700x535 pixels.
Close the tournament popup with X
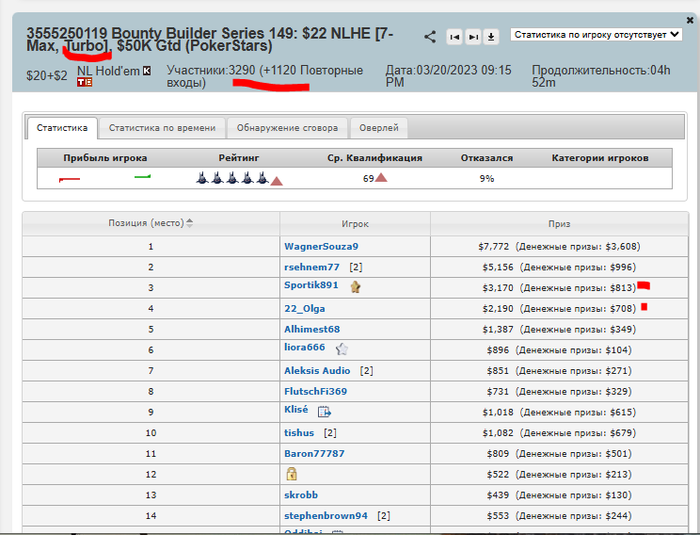click(690, 20)
